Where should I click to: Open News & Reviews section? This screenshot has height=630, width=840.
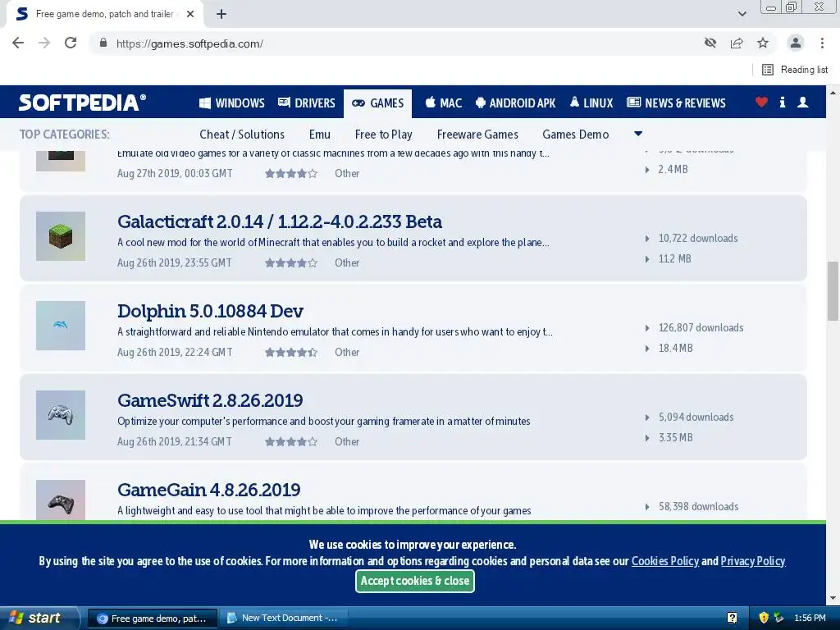(676, 103)
